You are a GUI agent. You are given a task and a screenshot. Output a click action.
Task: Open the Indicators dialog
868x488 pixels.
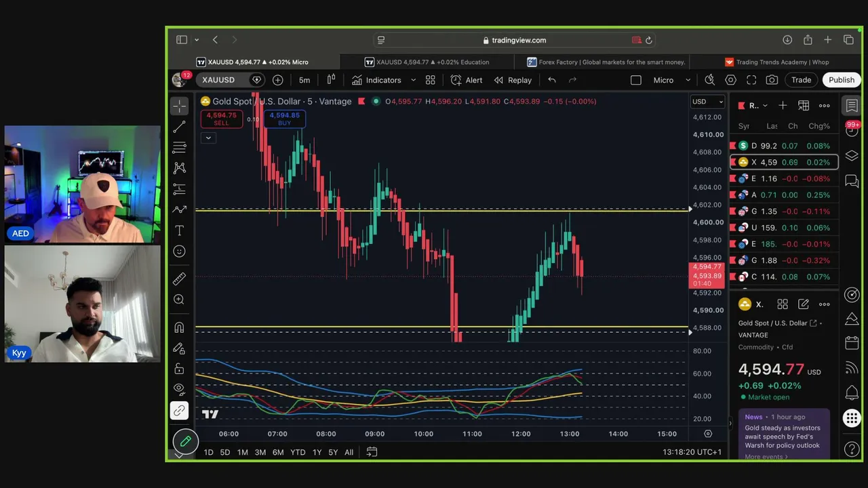tap(376, 80)
